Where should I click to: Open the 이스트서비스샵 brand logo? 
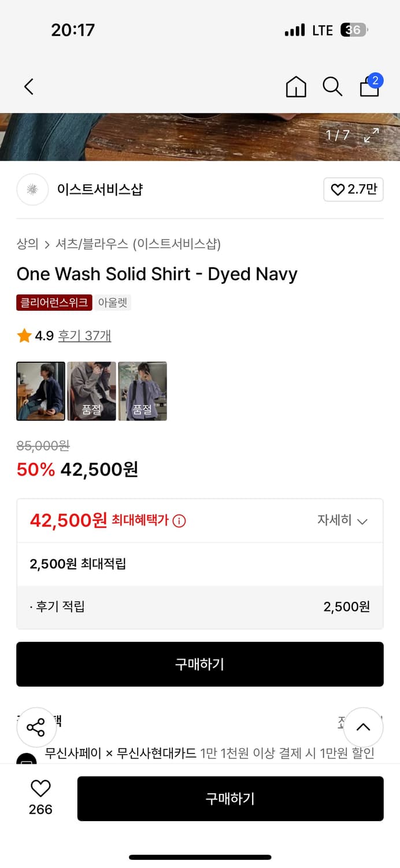click(x=32, y=190)
